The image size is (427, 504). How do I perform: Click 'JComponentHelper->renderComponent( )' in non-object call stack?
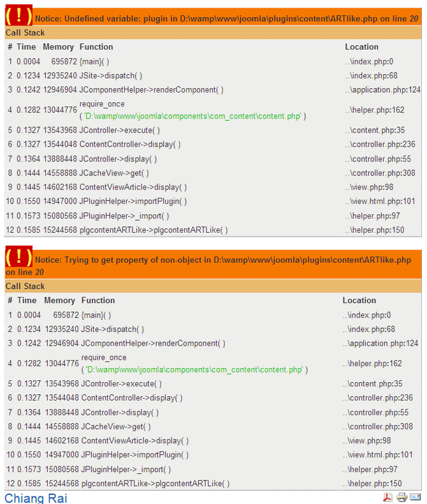tap(153, 343)
